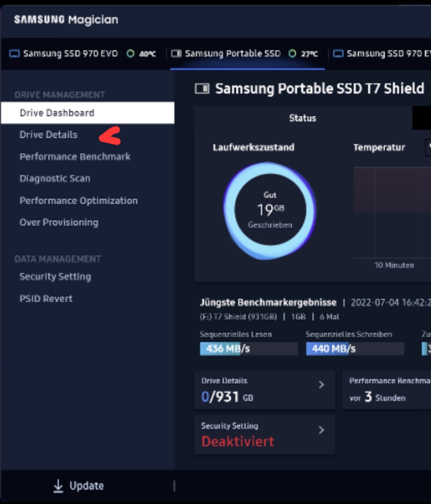Click the portable drive icon in tab bar
Image resolution: width=431 pixels, height=504 pixels.
(176, 54)
